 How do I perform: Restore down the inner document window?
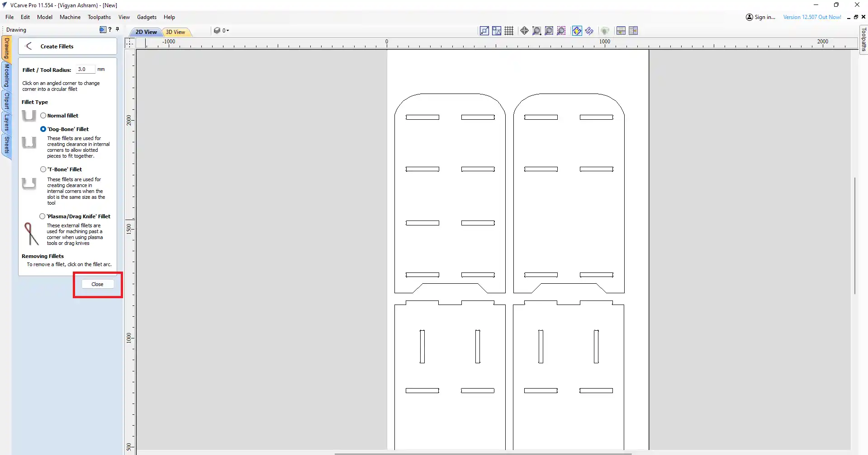856,17
